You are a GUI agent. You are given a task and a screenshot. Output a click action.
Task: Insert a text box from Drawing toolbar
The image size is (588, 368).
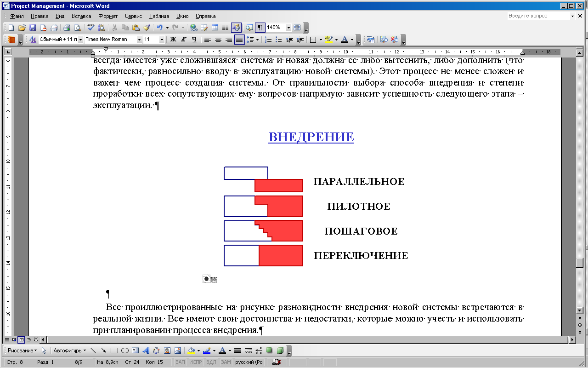click(x=136, y=351)
